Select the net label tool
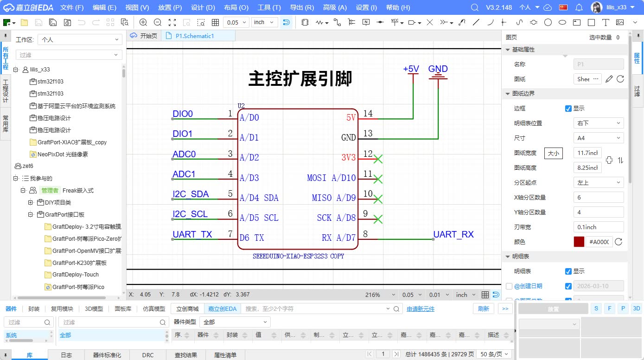The image size is (644, 360). (x=366, y=22)
